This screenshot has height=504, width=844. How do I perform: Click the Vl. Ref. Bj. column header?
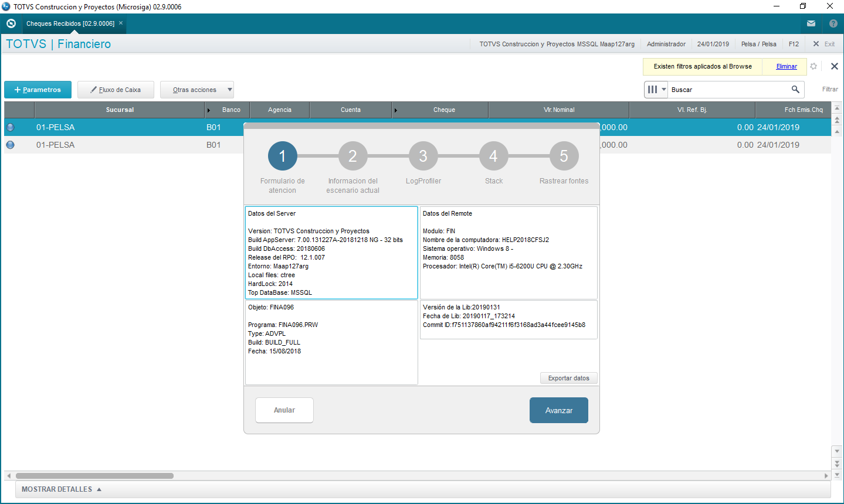point(692,110)
